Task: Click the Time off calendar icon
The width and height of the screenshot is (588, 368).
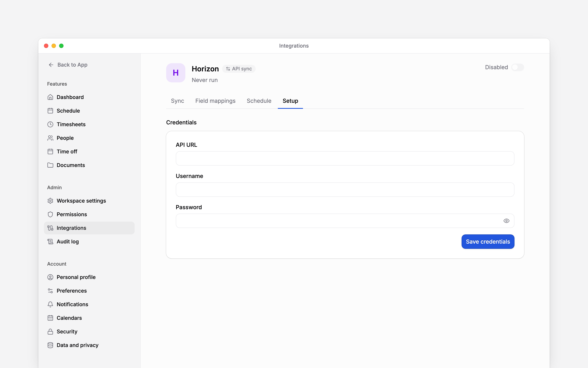Action: pos(50,152)
